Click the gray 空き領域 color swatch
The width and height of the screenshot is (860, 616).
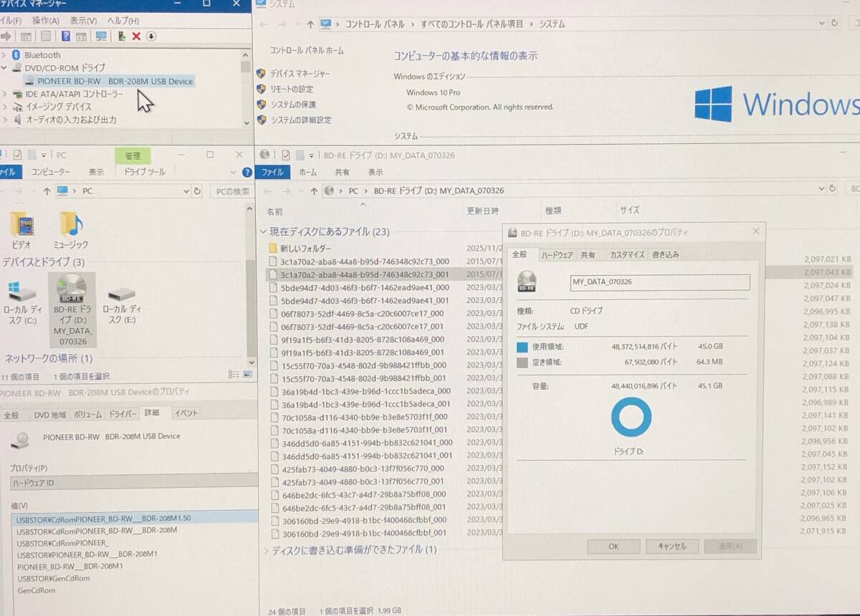click(522, 362)
